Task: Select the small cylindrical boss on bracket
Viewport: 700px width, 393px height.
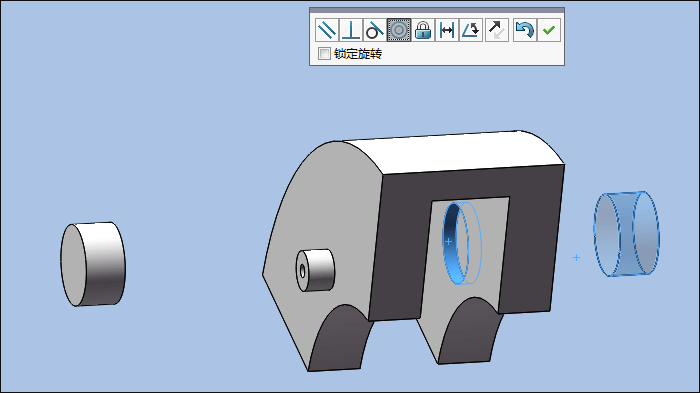Action: click(315, 270)
